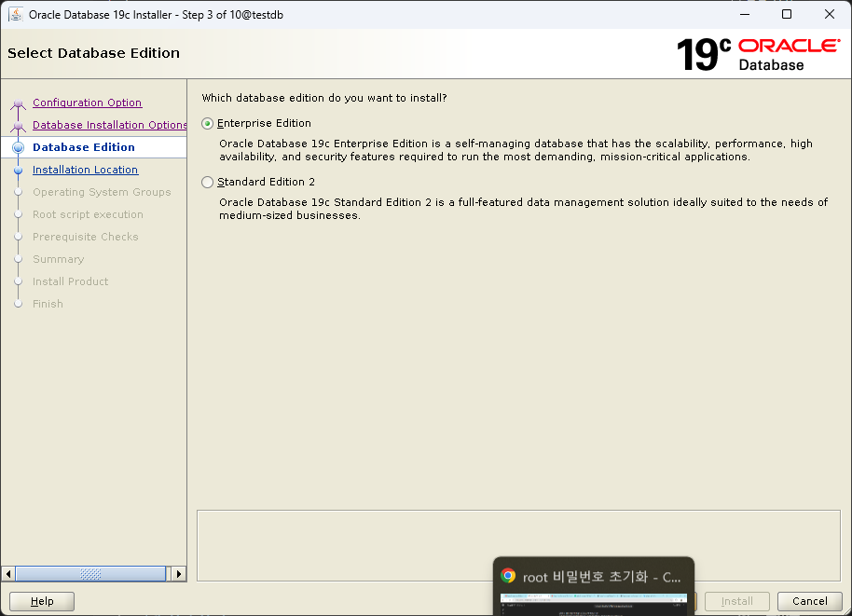Click the 'Operating System Groups' step text
The image size is (852, 616).
[102, 192]
